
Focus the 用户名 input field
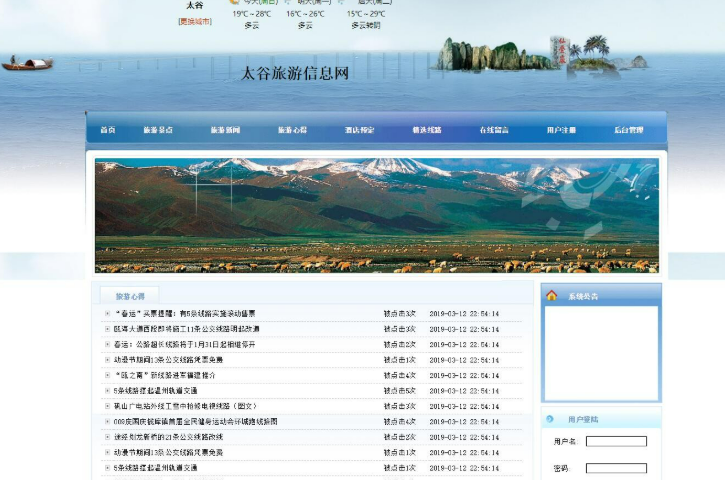click(616, 441)
